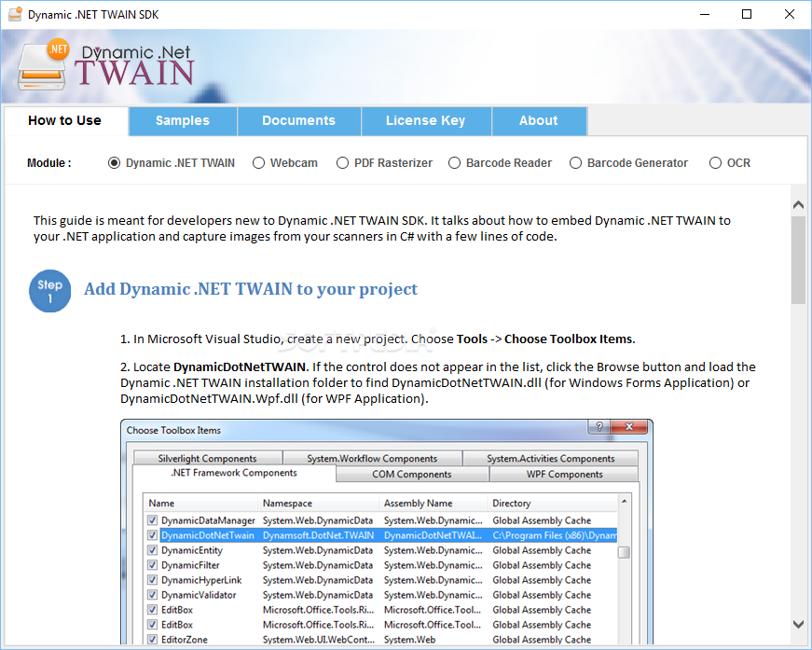Click the toolbox list scrollbar thumb
Screen dimensions: 812x650
(624, 552)
